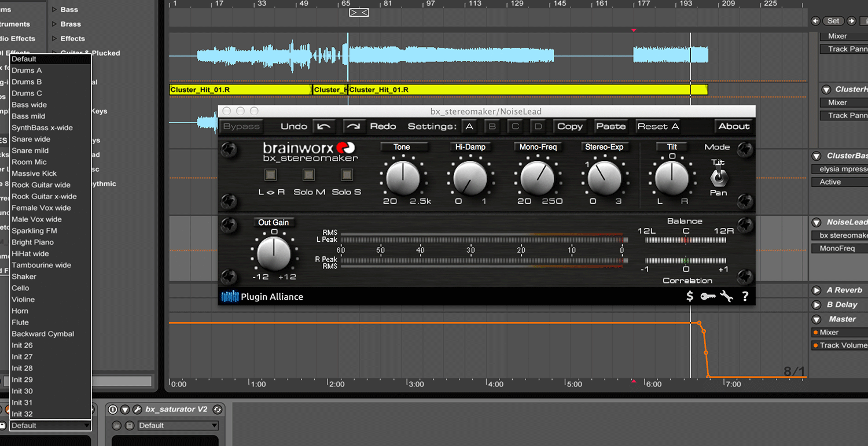
Task: Choose Drums A preset from list
Action: 50,71
